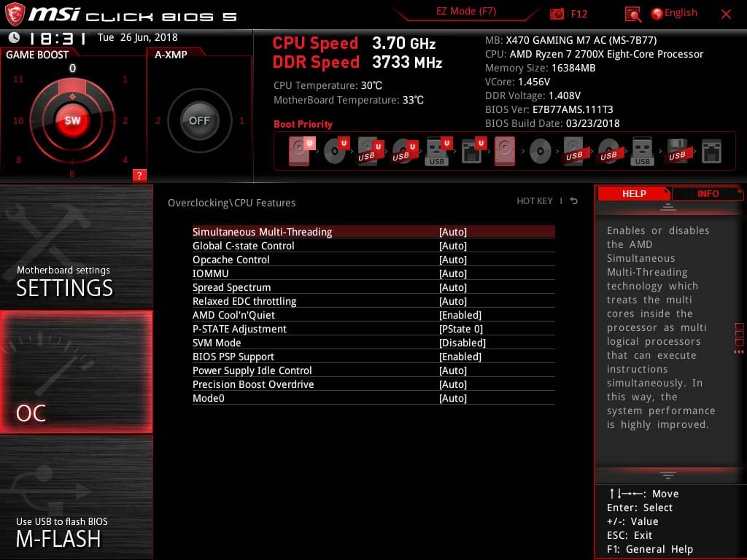Open the Game Boost question mark help
Image resolution: width=747 pixels, height=560 pixels.
click(x=139, y=175)
